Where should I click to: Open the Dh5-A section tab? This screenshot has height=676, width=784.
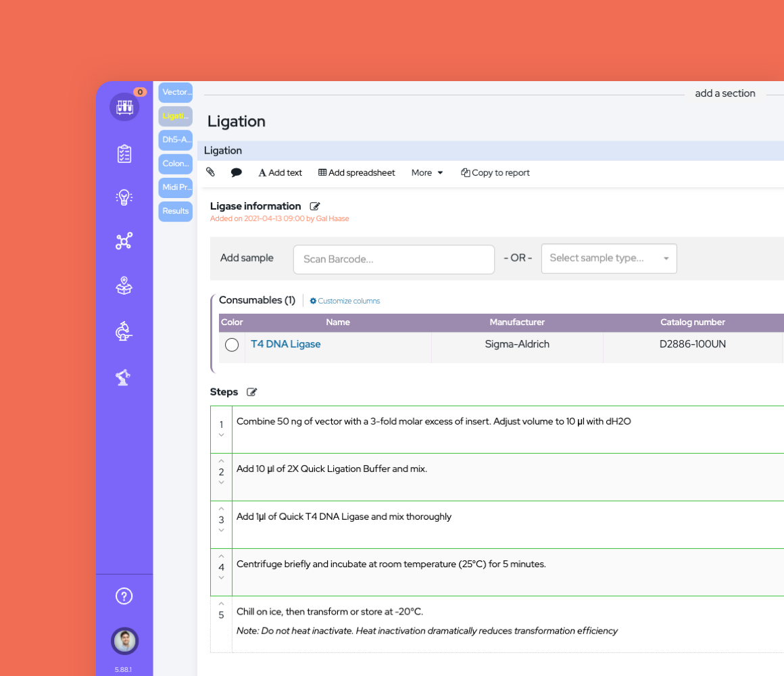tap(175, 140)
